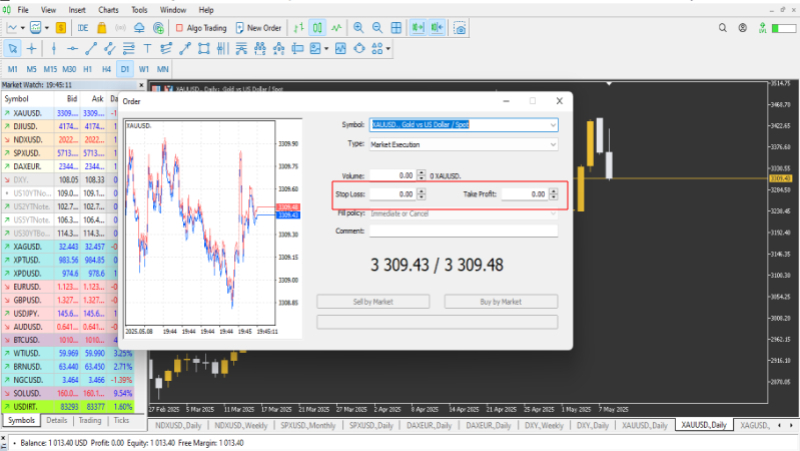Click Sell by Market button
The width and height of the screenshot is (800, 451).
[373, 302]
